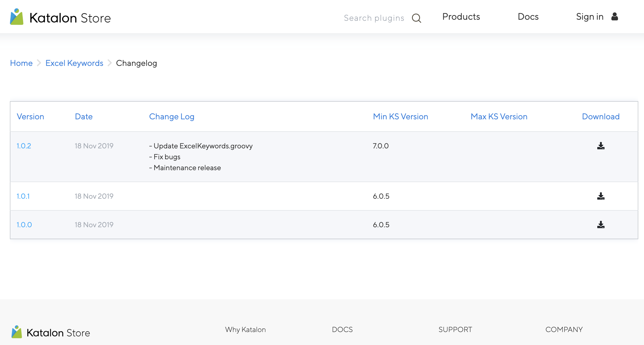Screen dimensions: 644x345
Task: Click the 6.0.5 value in the 1.0.0 row
Action: point(381,225)
